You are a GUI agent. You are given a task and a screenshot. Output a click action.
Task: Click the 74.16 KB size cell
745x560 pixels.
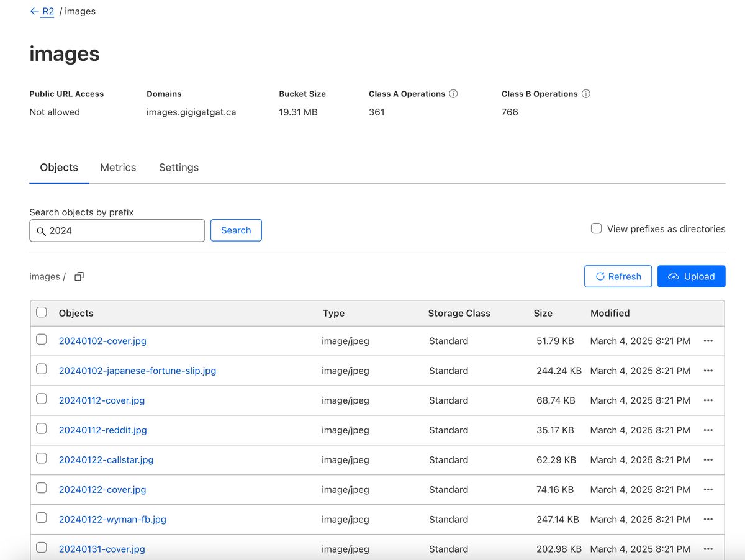pyautogui.click(x=555, y=490)
